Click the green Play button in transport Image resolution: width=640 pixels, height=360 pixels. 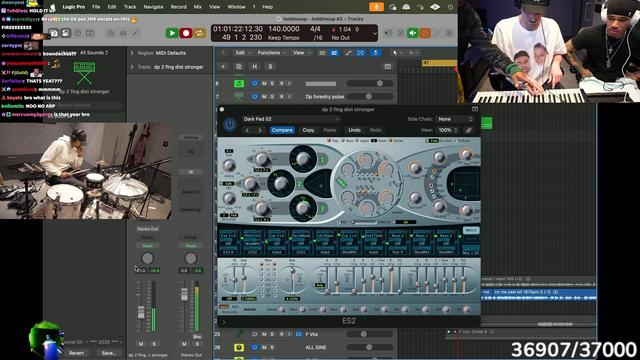click(x=172, y=33)
